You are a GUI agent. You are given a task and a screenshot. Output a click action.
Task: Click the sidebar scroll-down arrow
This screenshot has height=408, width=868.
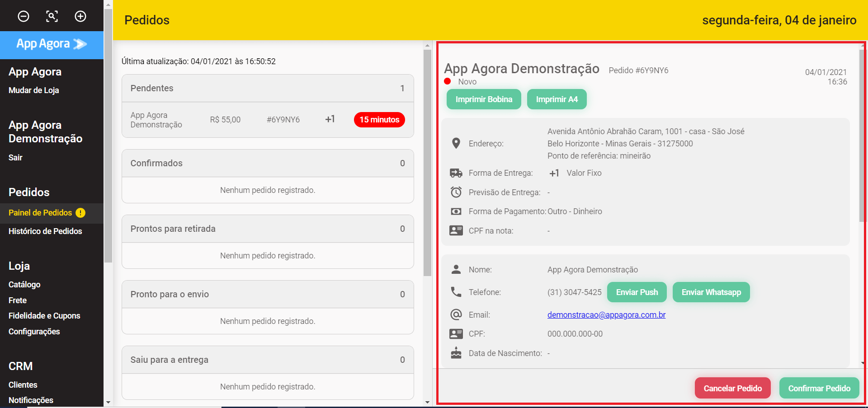click(108, 402)
